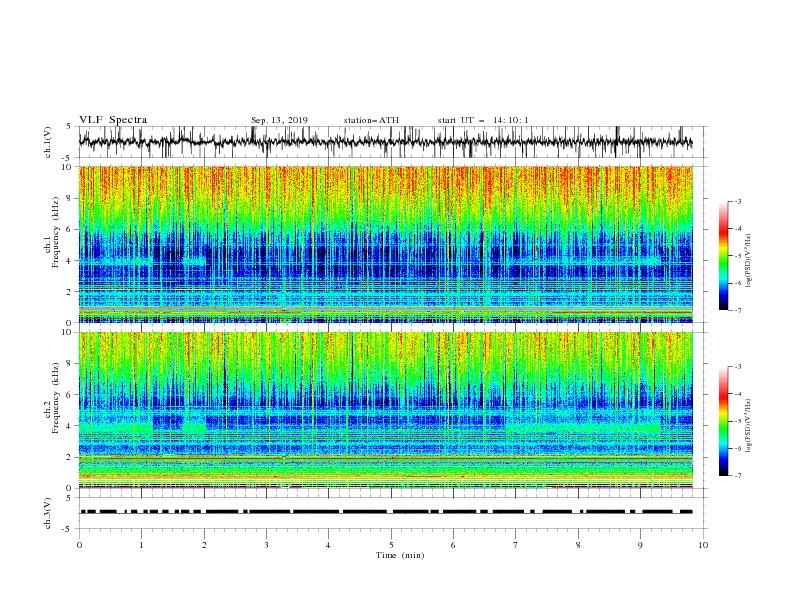
Task: Click the "10" tick on the time axis
Action: coord(703,545)
